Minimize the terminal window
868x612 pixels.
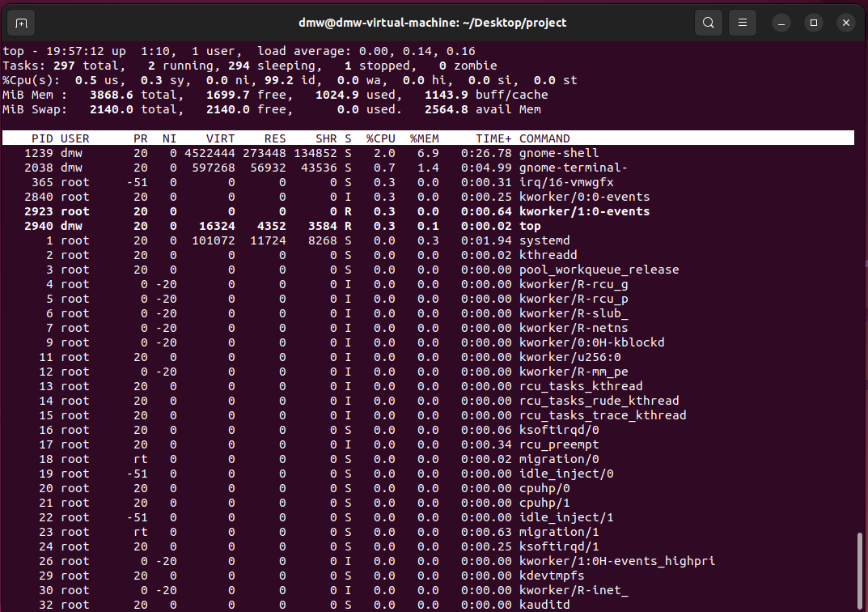point(781,23)
